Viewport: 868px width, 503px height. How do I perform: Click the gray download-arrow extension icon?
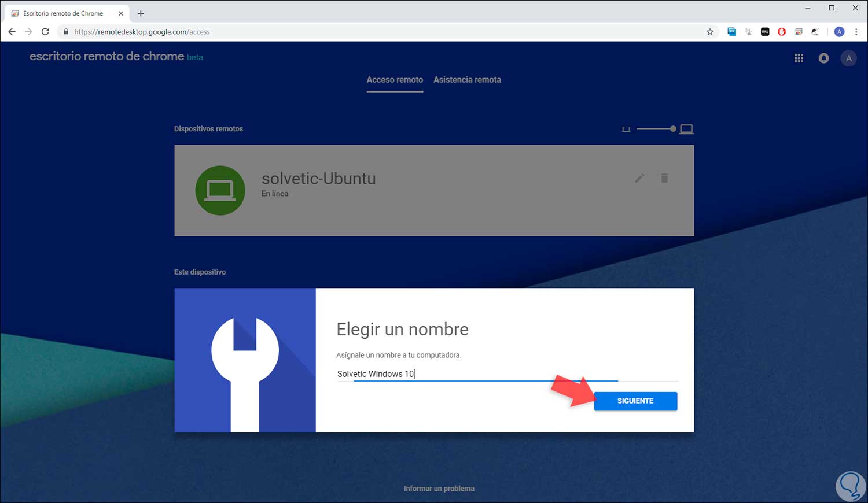coord(749,32)
